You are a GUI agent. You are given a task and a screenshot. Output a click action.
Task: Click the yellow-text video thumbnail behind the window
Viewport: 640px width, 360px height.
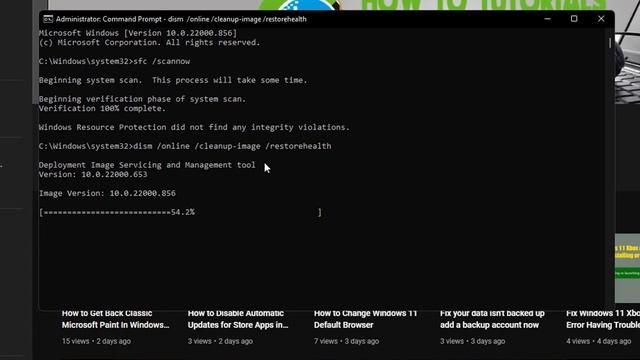(627, 268)
